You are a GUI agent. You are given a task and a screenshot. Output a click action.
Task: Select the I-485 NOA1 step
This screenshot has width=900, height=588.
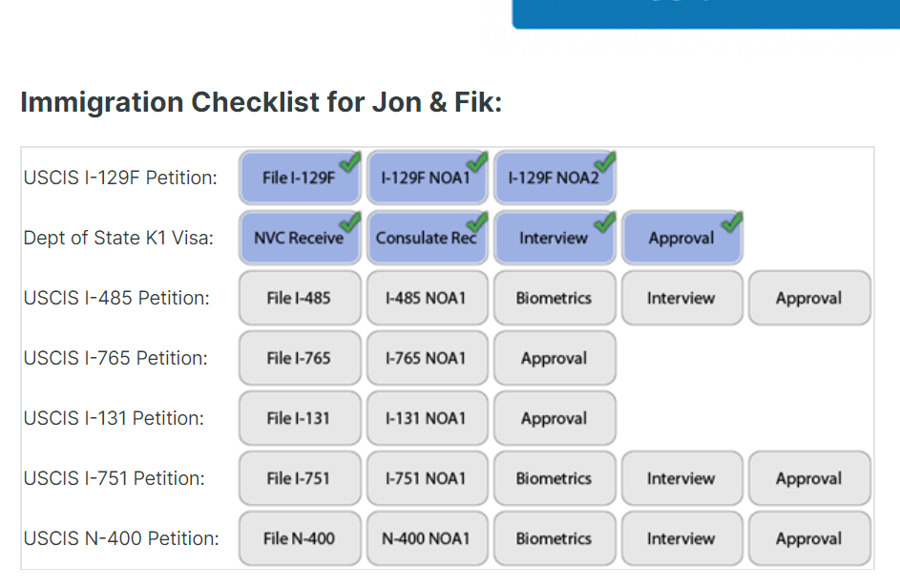tap(427, 298)
